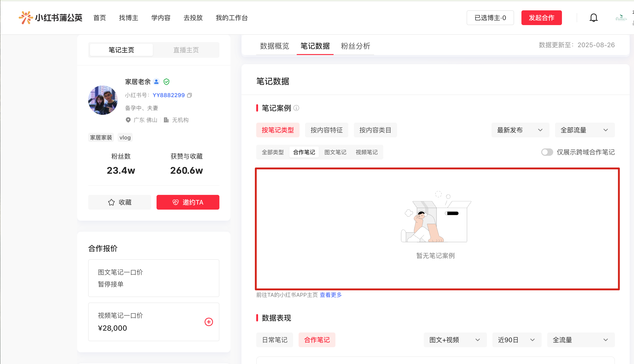Click the location pin icon by 广东 佛山

pyautogui.click(x=128, y=120)
